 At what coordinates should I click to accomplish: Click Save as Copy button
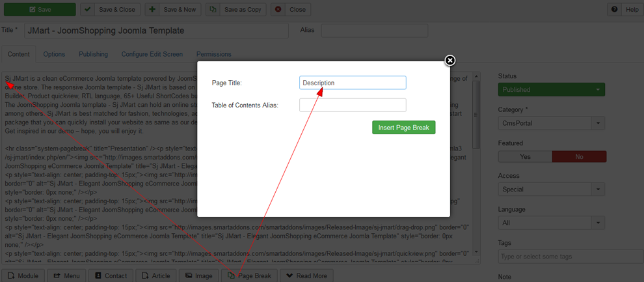(234, 10)
